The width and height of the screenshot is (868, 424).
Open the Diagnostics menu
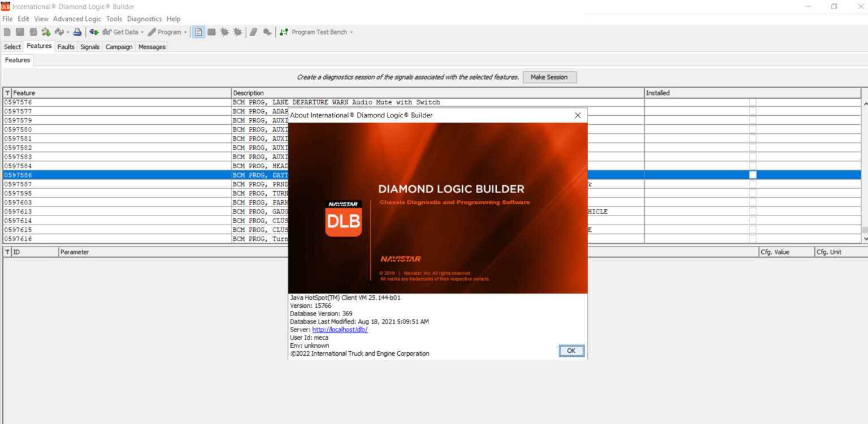click(144, 19)
